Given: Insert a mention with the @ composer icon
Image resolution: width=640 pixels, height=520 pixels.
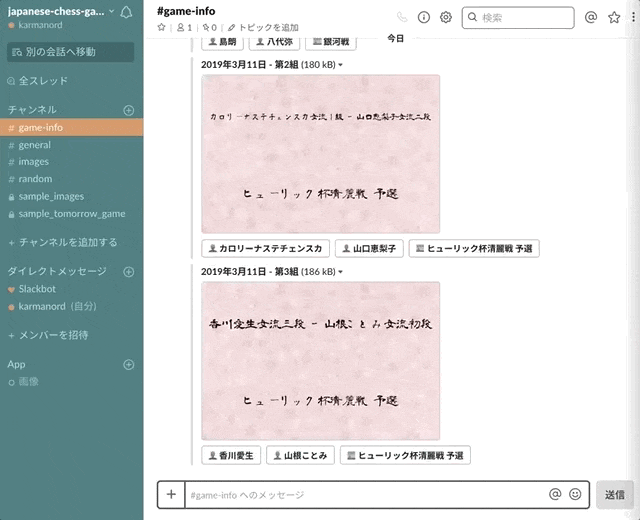Looking at the screenshot, I should coord(555,494).
